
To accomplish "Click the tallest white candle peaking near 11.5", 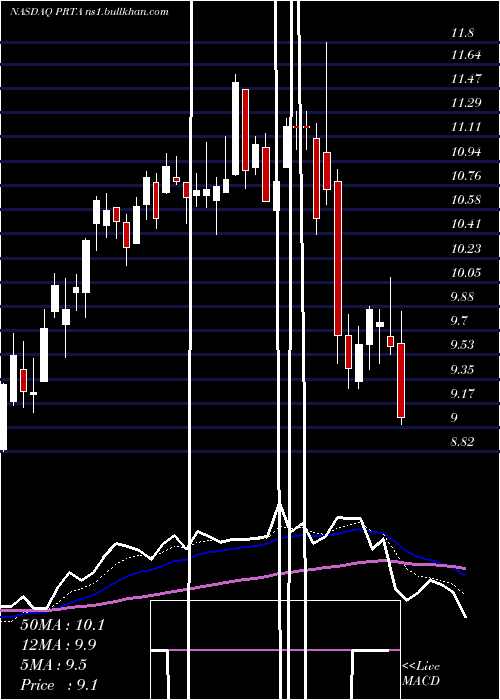I will (x=235, y=129).
